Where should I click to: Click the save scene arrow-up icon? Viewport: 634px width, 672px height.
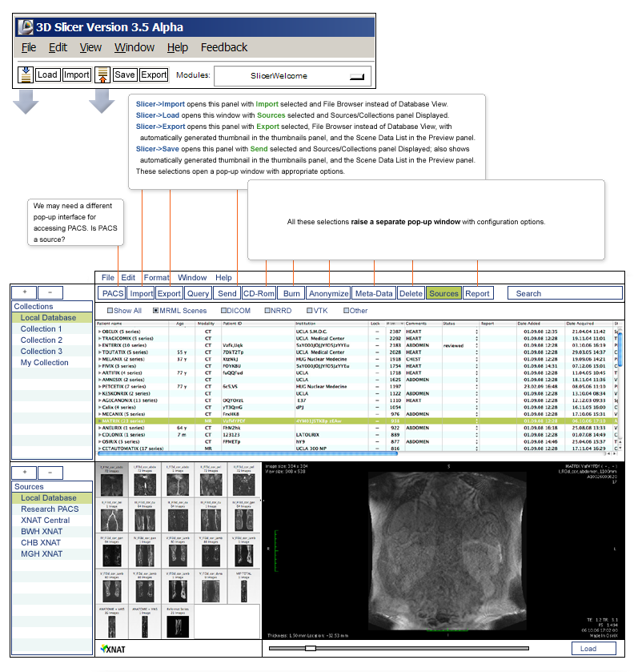point(102,75)
